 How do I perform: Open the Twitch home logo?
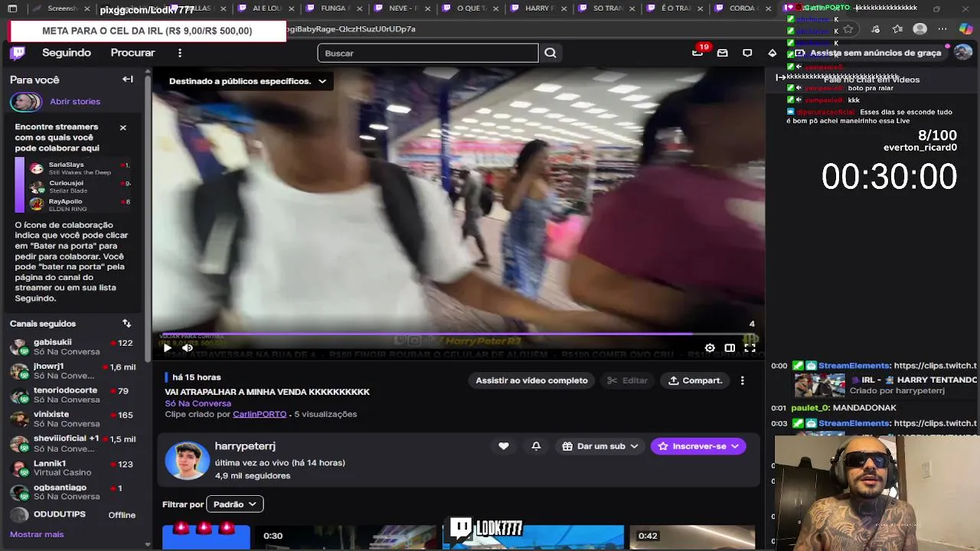point(18,53)
